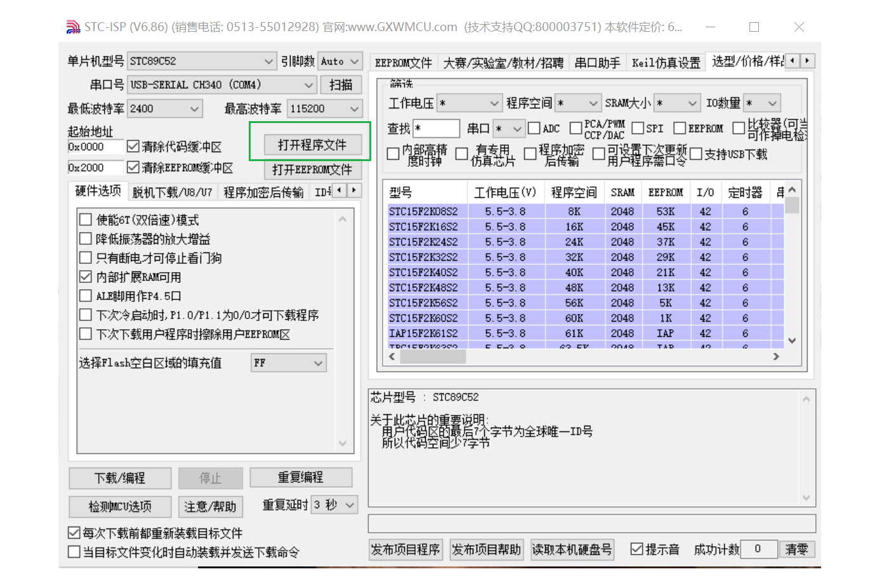Select the STC15F2K08S2 table row
This screenshot has height=588, width=896.
[x=586, y=211]
